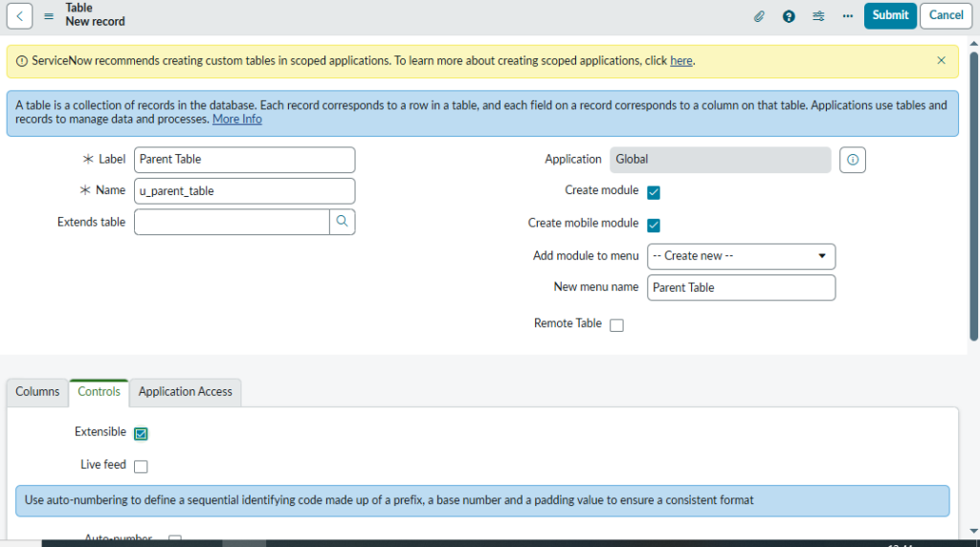Open the help question mark icon
Image resolution: width=980 pixels, height=547 pixels.
(x=789, y=15)
